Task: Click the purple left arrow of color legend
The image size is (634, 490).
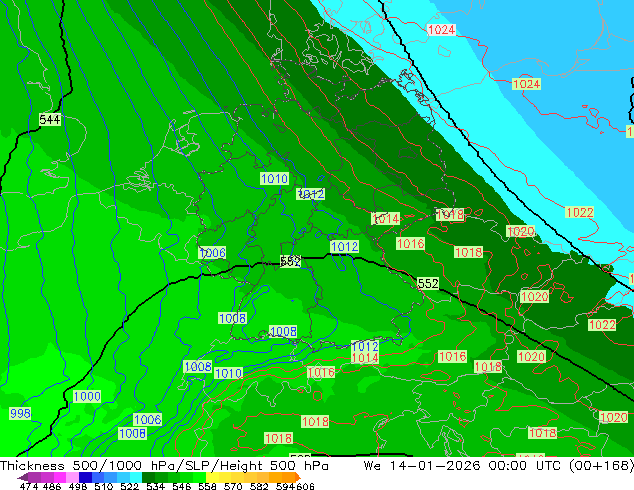Action: pyautogui.click(x=23, y=477)
